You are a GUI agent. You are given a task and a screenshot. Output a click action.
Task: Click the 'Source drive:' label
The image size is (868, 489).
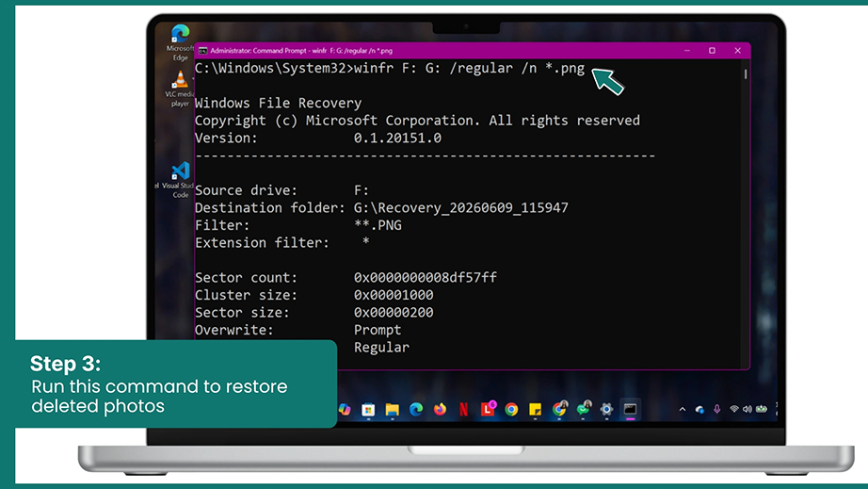click(x=246, y=190)
